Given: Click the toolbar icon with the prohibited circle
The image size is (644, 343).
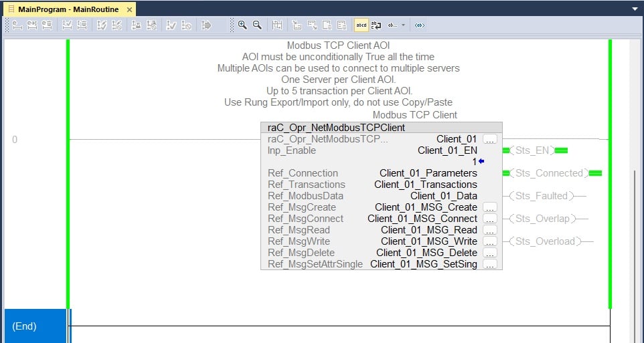Looking at the screenshot, I should tap(187, 25).
